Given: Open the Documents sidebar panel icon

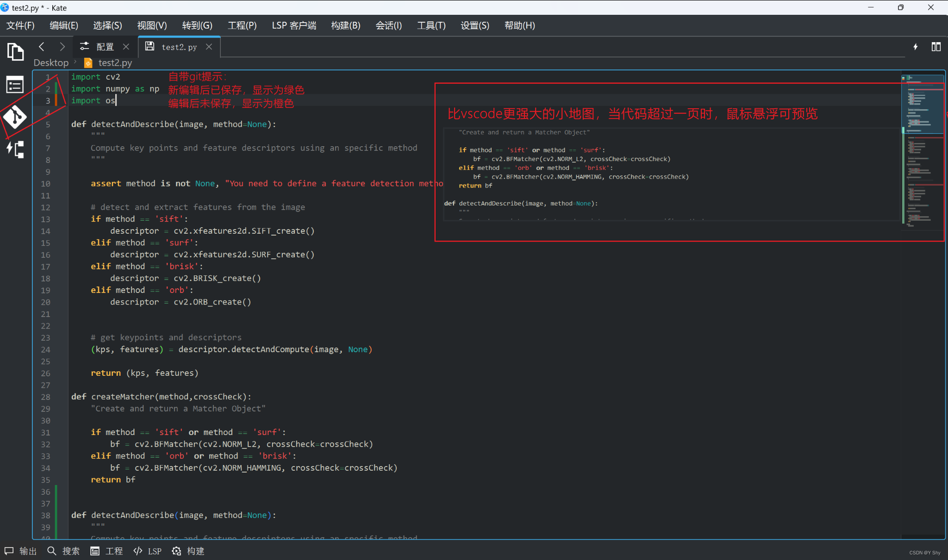Looking at the screenshot, I should click(15, 51).
